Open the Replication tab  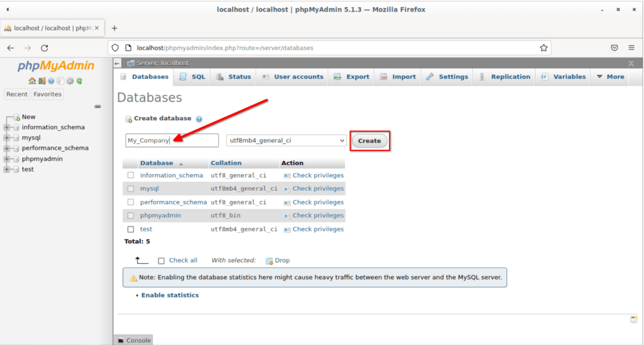[504, 77]
